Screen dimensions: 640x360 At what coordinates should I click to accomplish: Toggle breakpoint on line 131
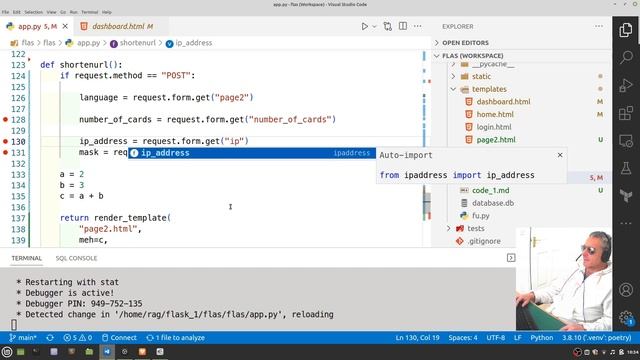[5, 152]
